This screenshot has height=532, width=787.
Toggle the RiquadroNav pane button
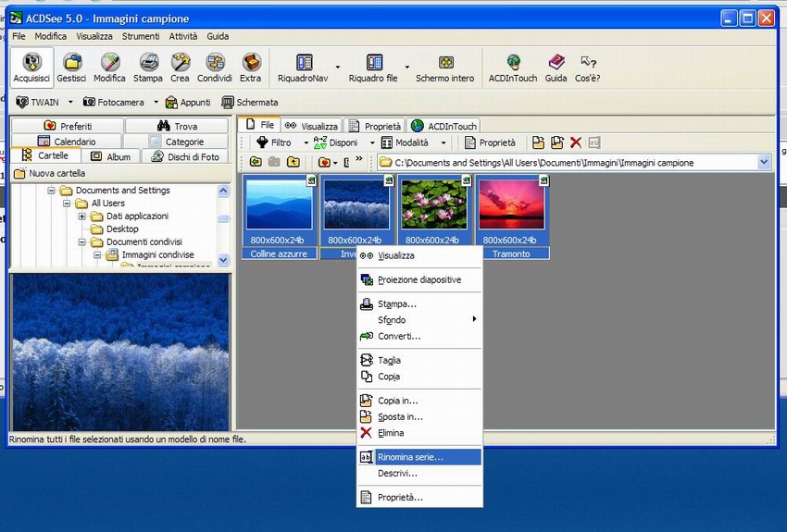pyautogui.click(x=303, y=68)
